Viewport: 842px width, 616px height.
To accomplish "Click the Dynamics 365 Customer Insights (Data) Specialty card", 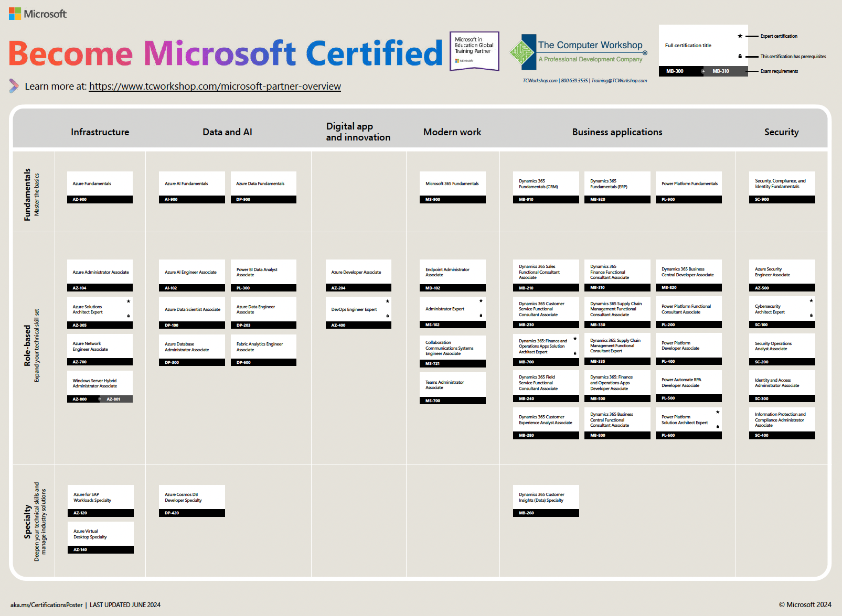I will 546,501.
